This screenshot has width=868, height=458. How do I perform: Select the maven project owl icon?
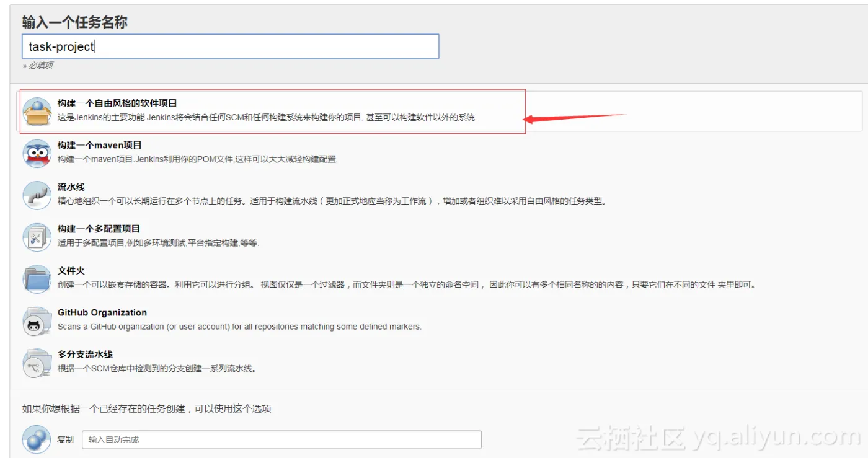(x=37, y=153)
